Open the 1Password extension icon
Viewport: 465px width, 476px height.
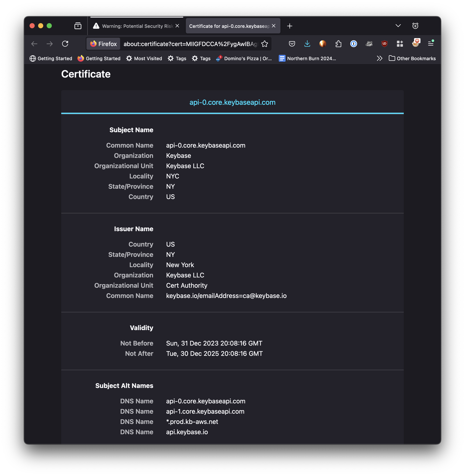coord(354,44)
